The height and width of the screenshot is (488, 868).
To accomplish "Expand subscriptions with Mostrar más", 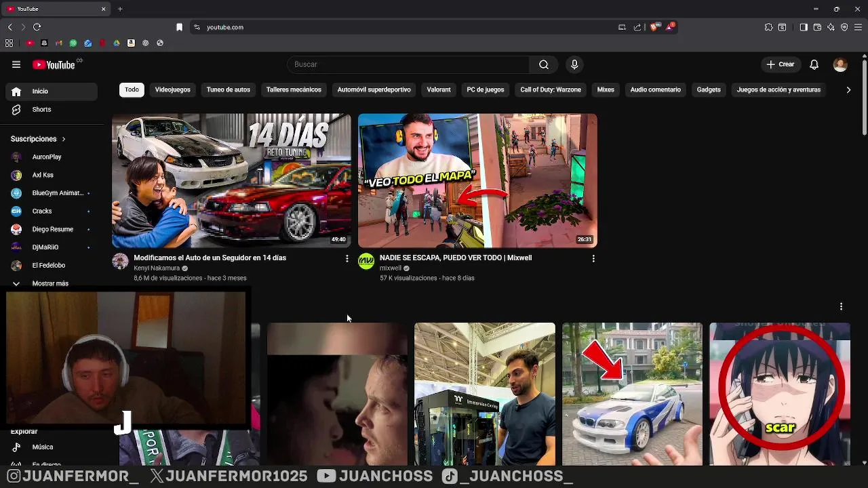I will [50, 283].
